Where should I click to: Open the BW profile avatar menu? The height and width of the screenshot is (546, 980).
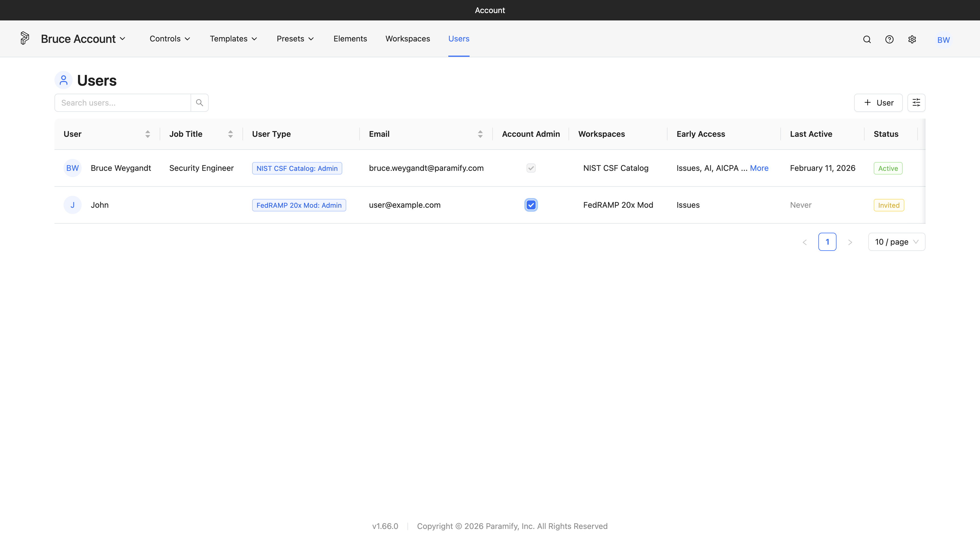[943, 40]
